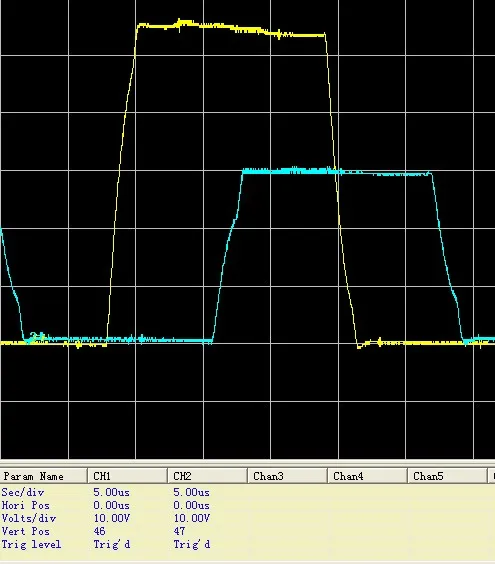
Task: Click the cyan CH2 pulse plateau
Action: (337, 172)
